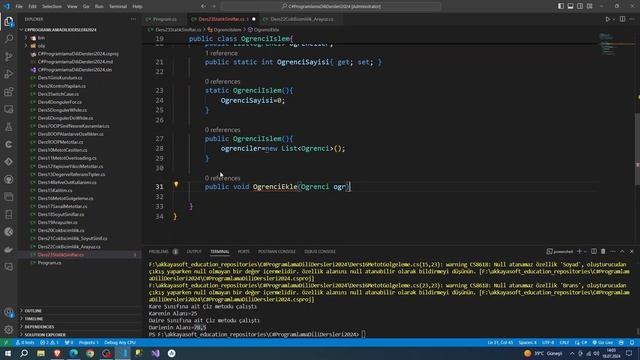Open customize layout button
Image resolution: width=640 pixels, height=360 pixels.
[x=590, y=6]
